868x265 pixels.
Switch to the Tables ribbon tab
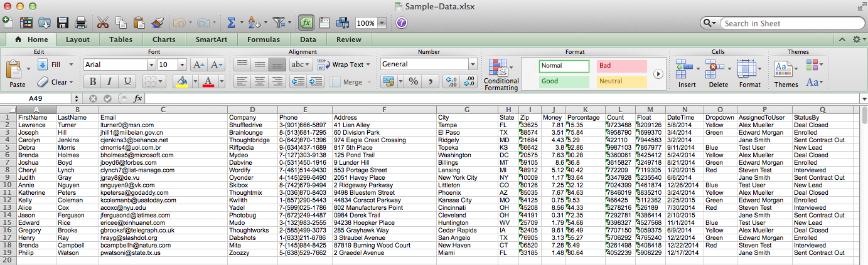pyautogui.click(x=121, y=39)
